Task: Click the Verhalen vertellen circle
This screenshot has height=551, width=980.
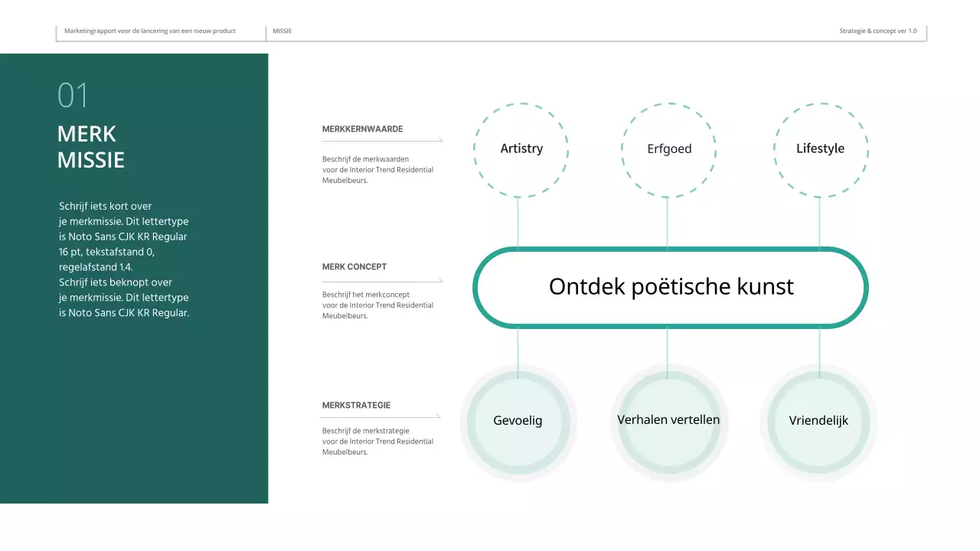Action: coord(669,420)
